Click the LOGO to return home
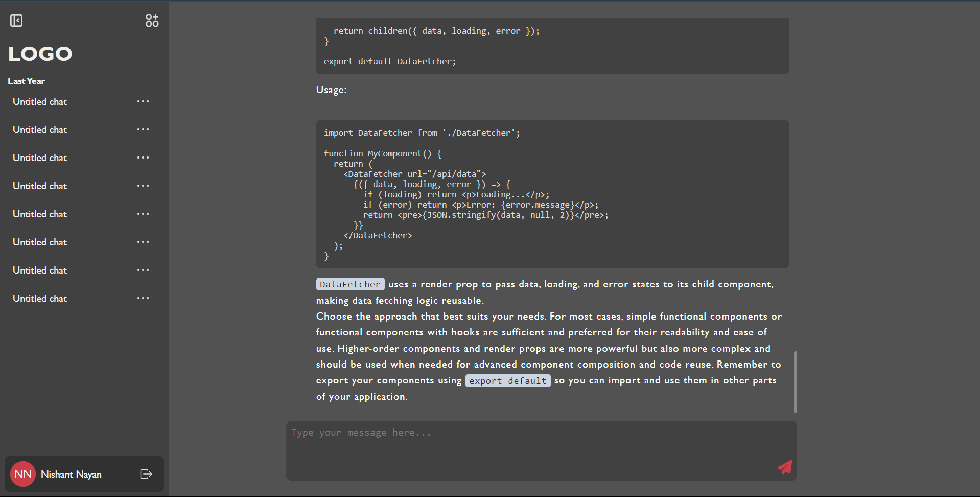 40,53
